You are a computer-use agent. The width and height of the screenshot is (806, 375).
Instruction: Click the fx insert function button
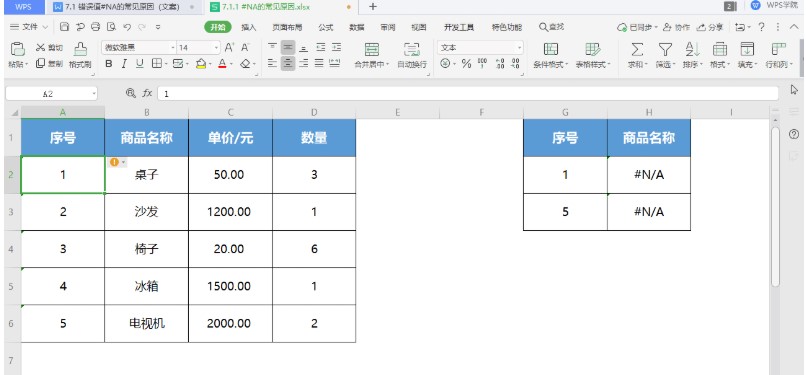point(148,93)
